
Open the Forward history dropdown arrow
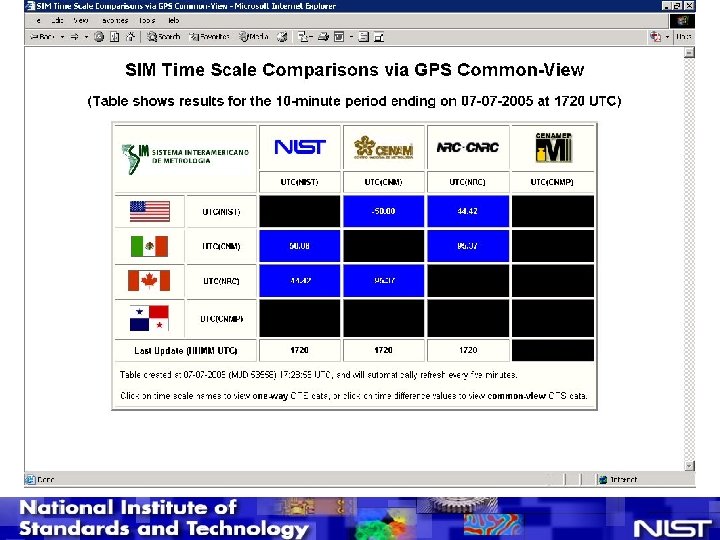86,37
